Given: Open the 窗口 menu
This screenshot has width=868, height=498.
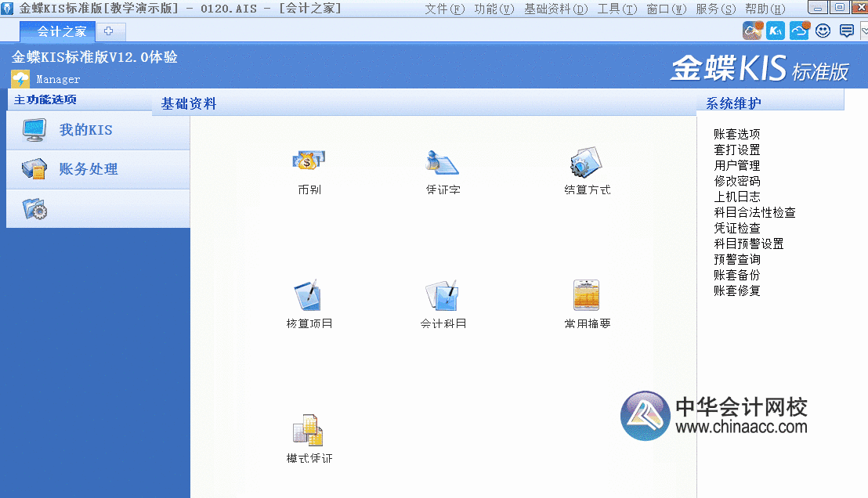Looking at the screenshot, I should [666, 8].
